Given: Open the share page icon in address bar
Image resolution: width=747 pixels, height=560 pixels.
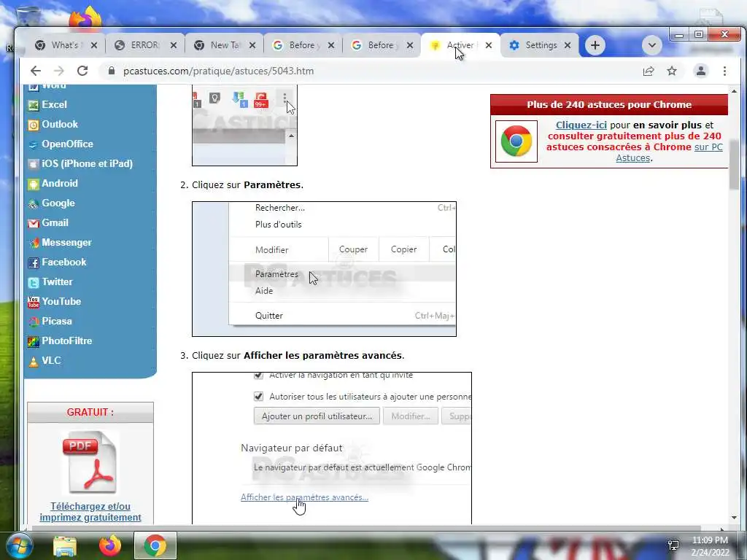Looking at the screenshot, I should point(649,71).
